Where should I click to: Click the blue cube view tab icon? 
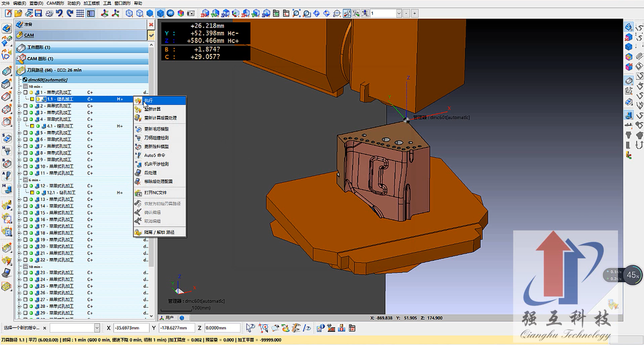(x=182, y=318)
